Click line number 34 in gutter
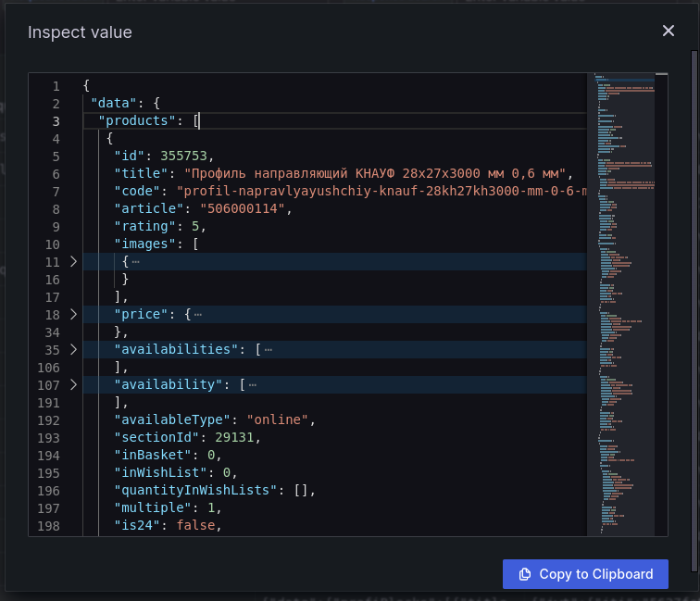 (52, 332)
